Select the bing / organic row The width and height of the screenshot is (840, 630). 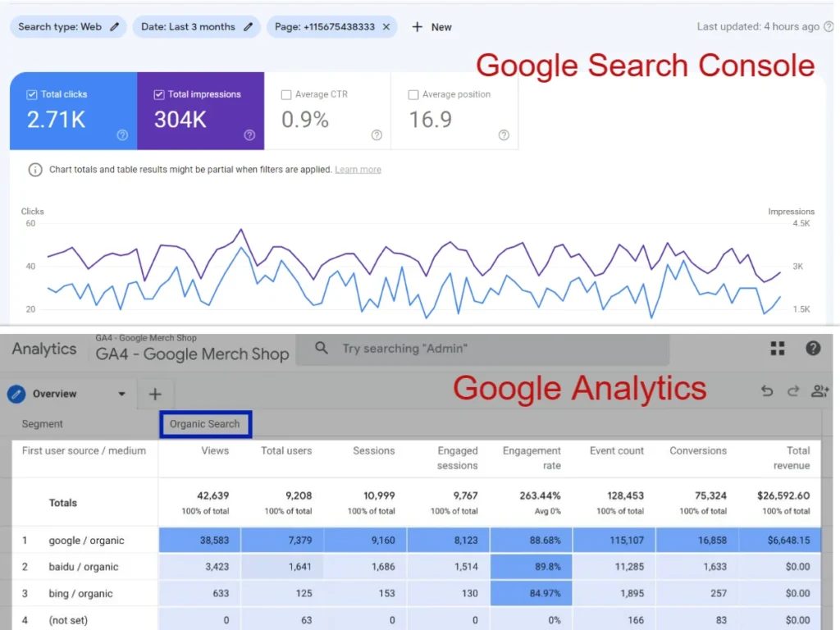[x=416, y=593]
